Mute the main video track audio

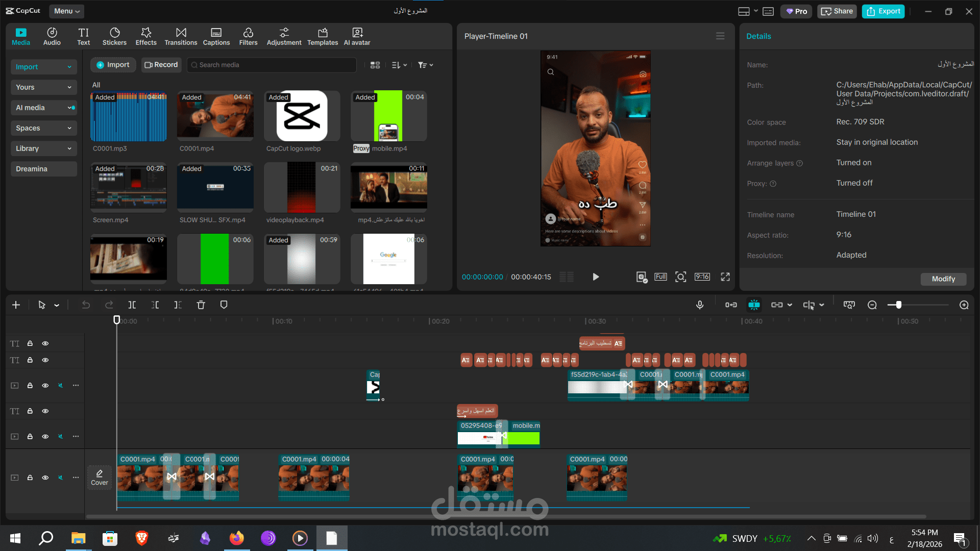point(61,478)
